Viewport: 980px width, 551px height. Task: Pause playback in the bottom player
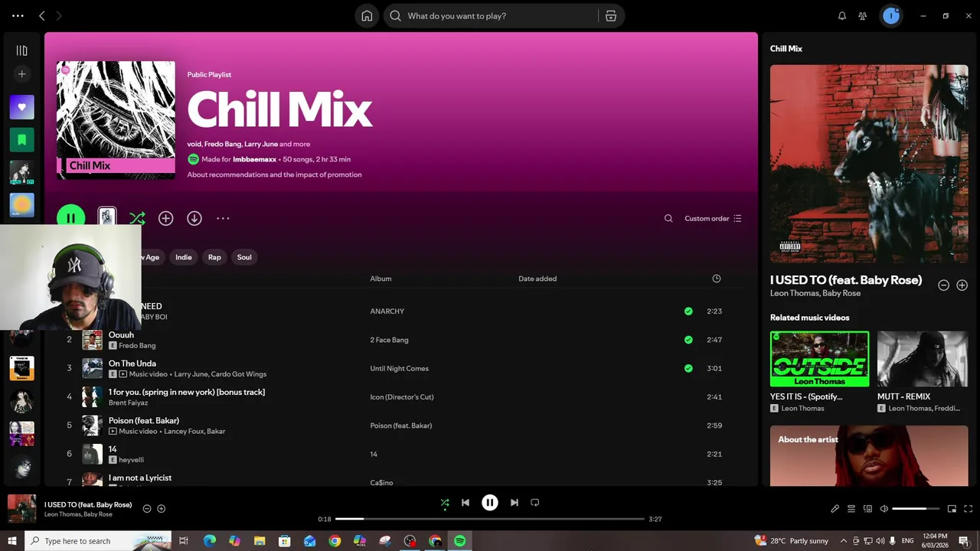[x=490, y=503]
